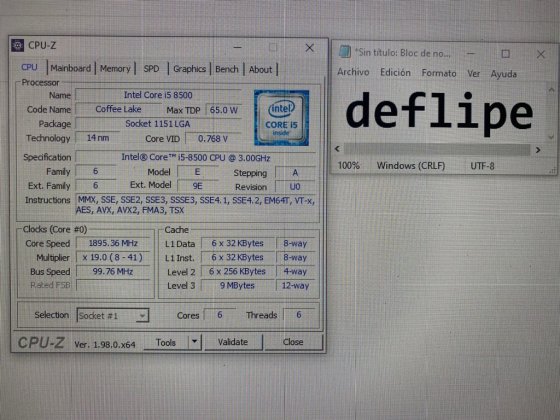Click the Core VID value '0.768 V'
Viewport: 560px width, 420px height.
point(213,139)
